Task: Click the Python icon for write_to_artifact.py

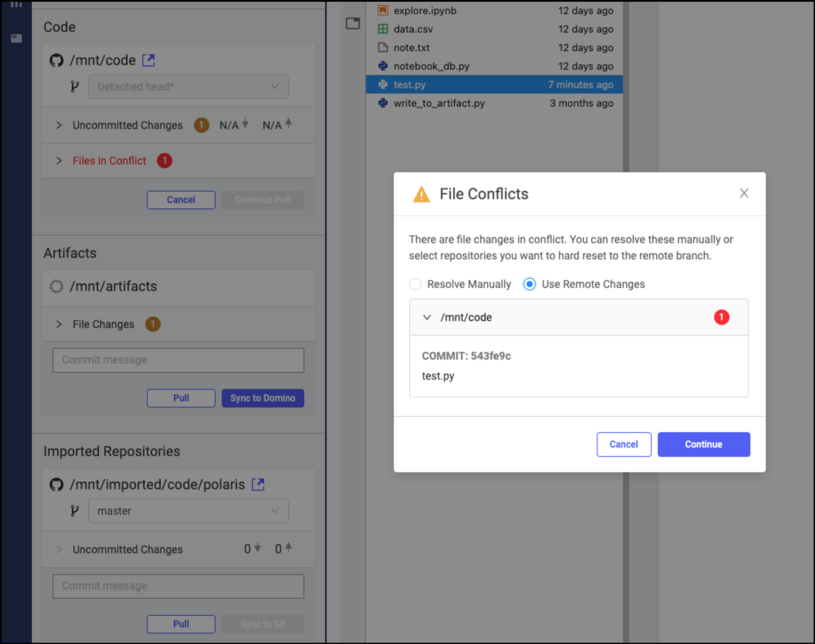Action: coord(383,103)
